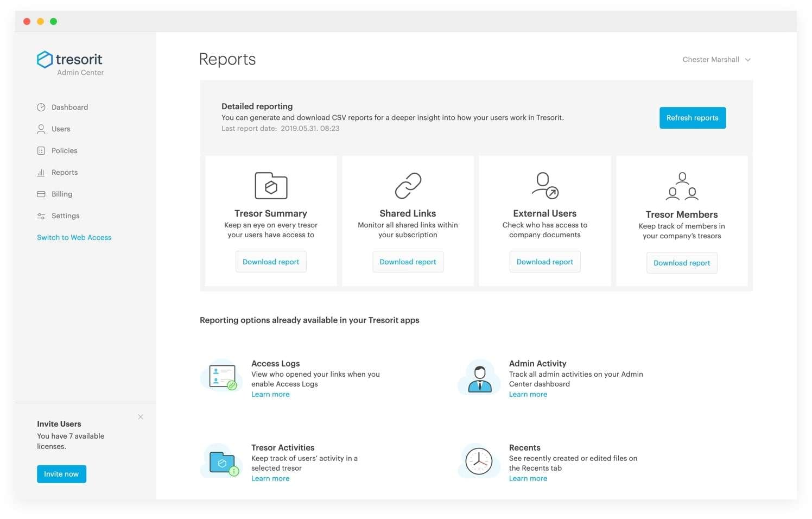Select Reports in the sidebar
Screen dimensions: 812x519
(x=65, y=173)
